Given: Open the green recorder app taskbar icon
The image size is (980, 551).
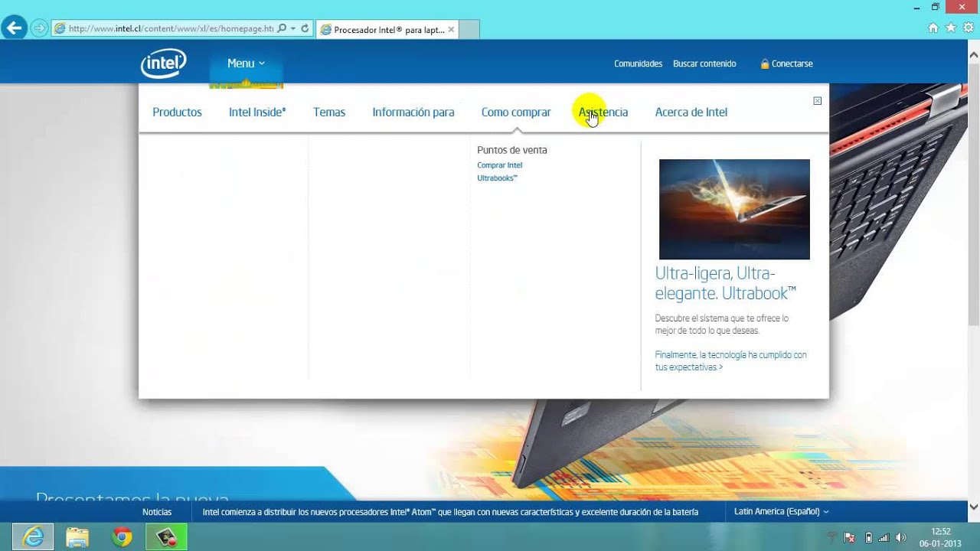Looking at the screenshot, I should point(166,537).
